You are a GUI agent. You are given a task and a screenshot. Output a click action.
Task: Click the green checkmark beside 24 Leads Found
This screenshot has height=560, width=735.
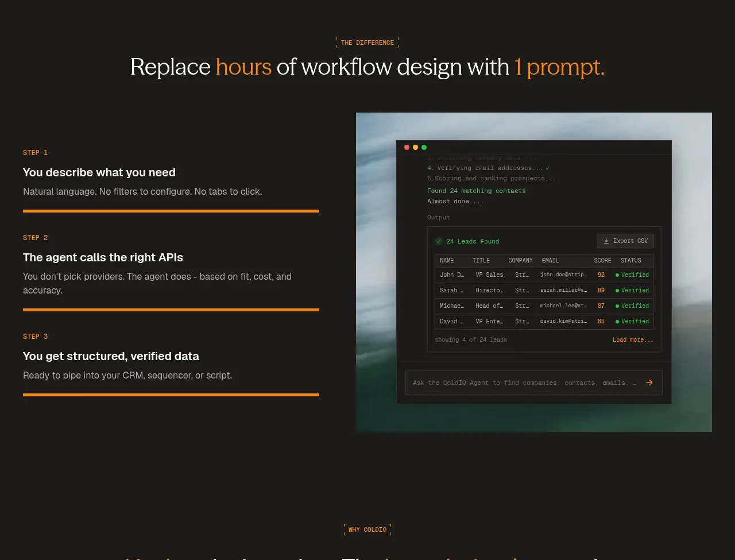point(439,241)
